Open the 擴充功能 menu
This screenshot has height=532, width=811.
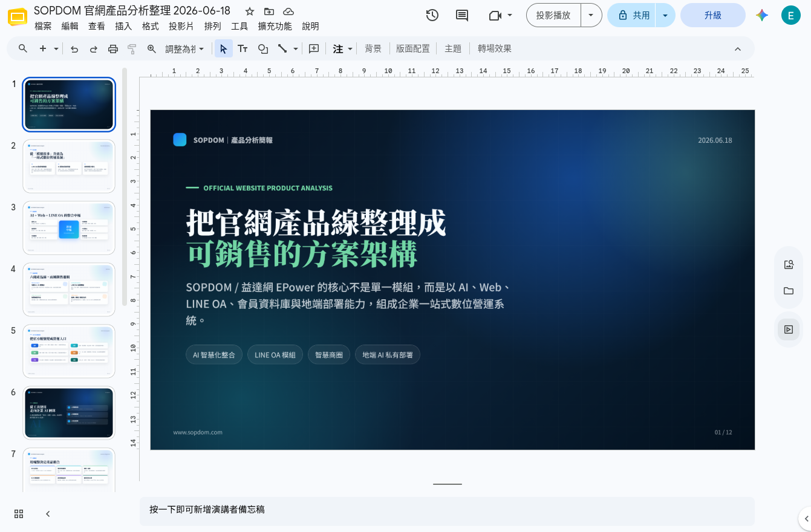pos(275,26)
